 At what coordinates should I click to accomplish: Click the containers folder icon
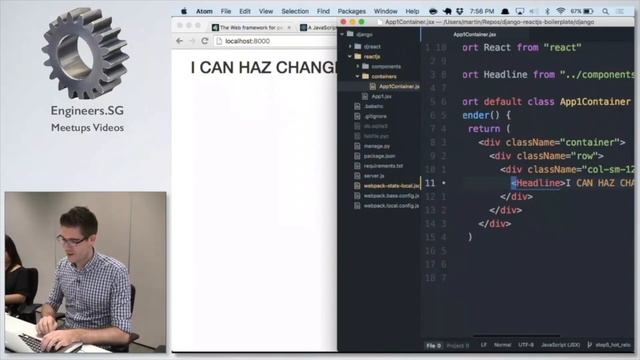click(366, 76)
